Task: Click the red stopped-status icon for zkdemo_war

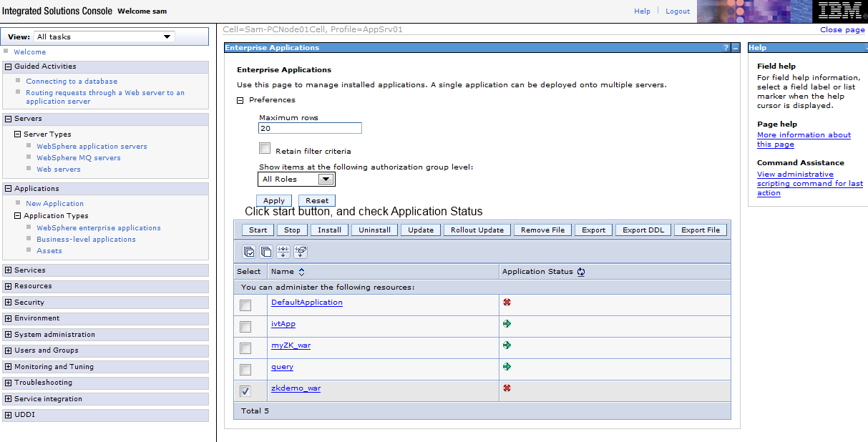Action: 507,388
